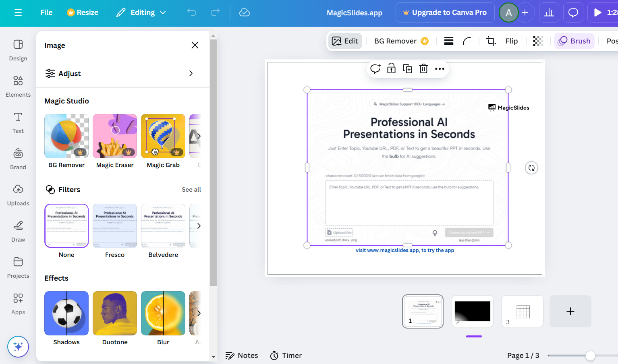Undo the last action
Viewport: 618px width, 364px height.
coord(192,12)
